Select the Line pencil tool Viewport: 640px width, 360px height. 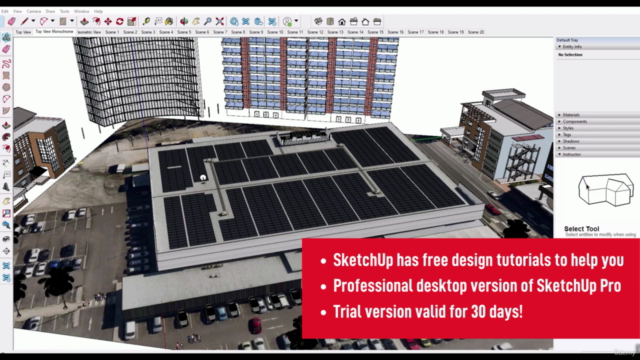(25, 21)
